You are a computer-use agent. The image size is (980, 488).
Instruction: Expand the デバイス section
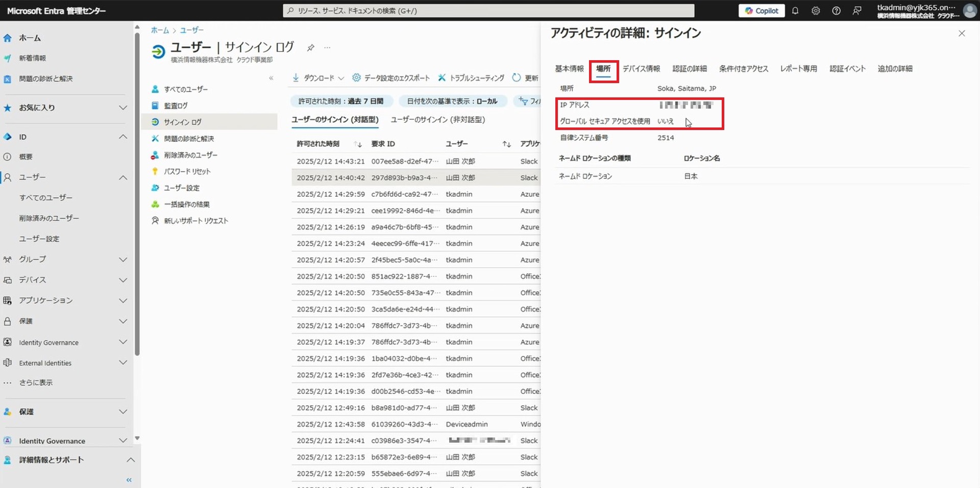click(122, 280)
